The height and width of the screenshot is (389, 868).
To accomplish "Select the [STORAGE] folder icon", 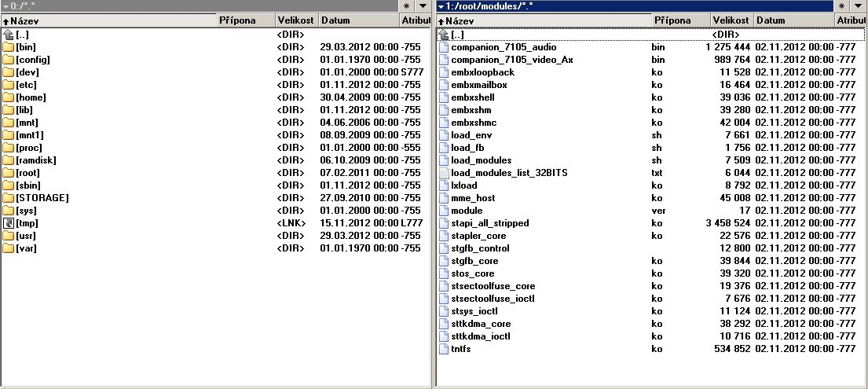I will point(9,198).
